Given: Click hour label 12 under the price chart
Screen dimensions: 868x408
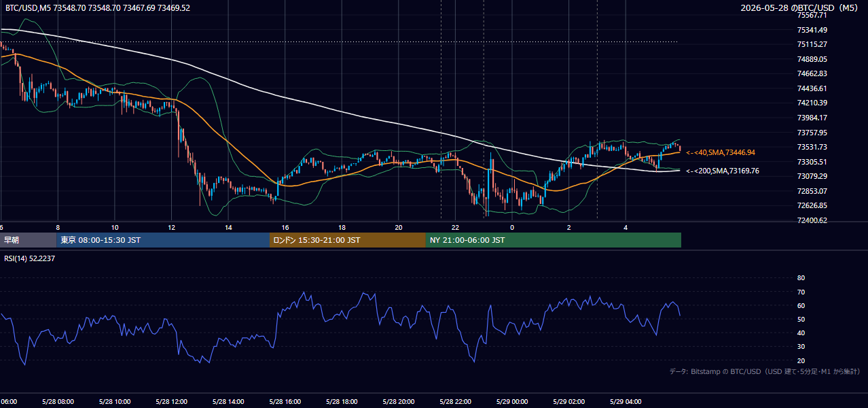Looking at the screenshot, I should click(171, 227).
